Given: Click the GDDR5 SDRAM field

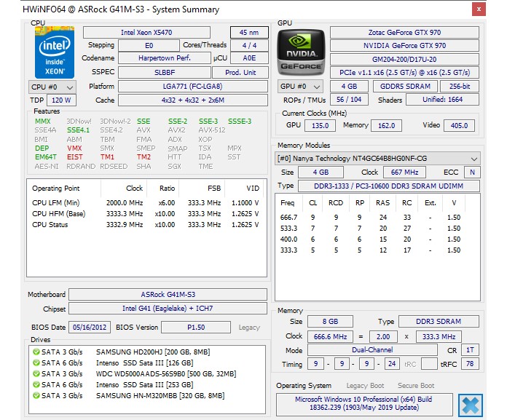Looking at the screenshot, I should tap(405, 87).
